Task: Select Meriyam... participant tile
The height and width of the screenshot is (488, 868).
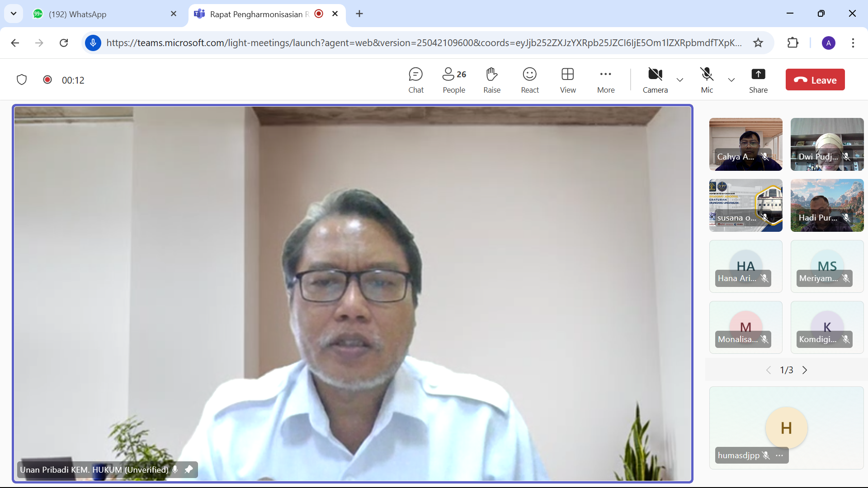Action: pos(827,266)
